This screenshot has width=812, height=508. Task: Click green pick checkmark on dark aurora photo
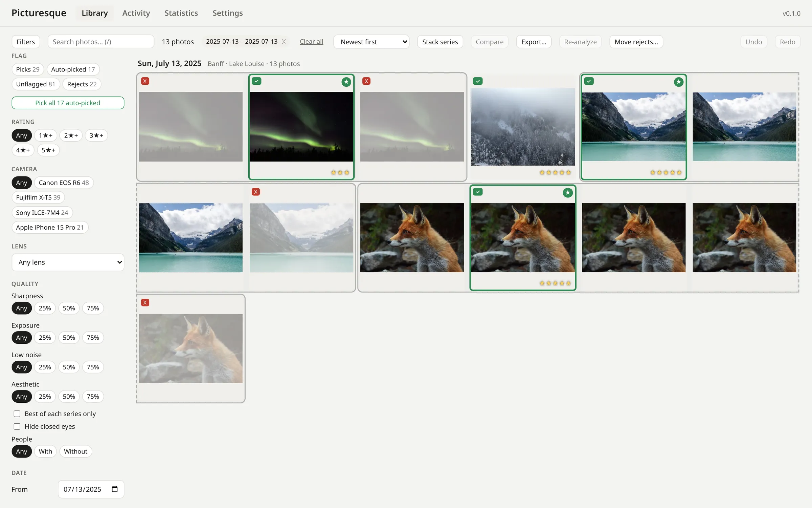click(x=256, y=81)
